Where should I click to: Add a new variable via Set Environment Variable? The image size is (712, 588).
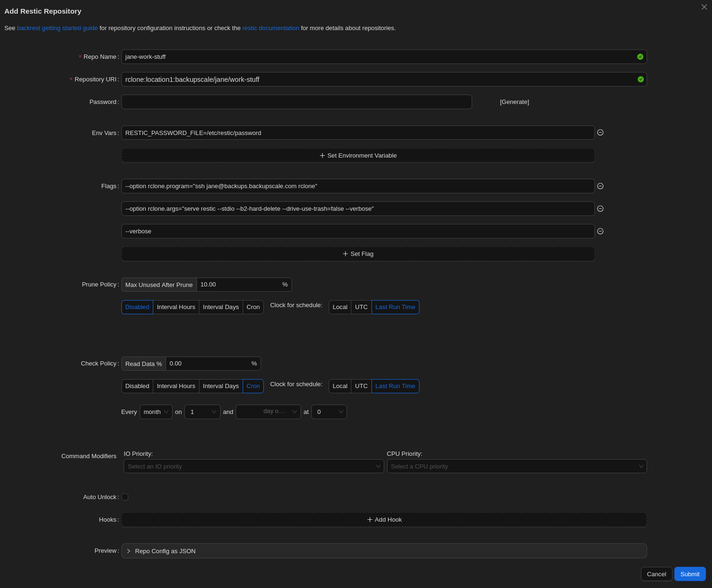(358, 155)
